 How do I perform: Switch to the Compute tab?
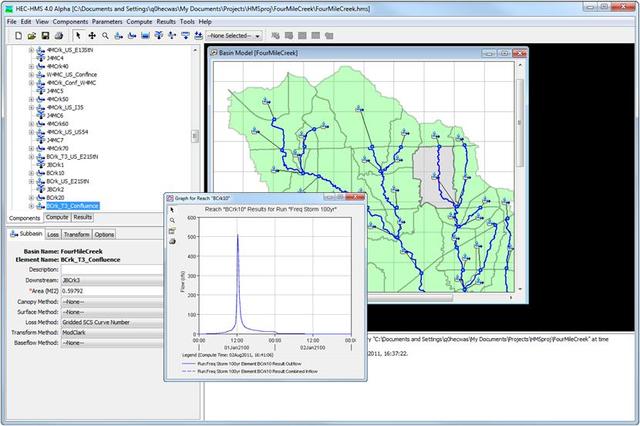57,217
